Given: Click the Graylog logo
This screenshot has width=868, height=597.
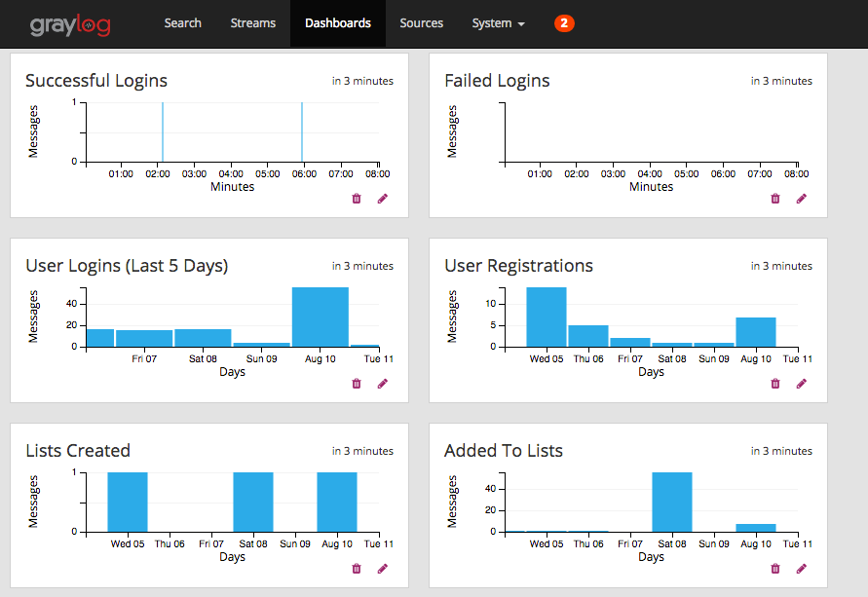Looking at the screenshot, I should [70, 25].
